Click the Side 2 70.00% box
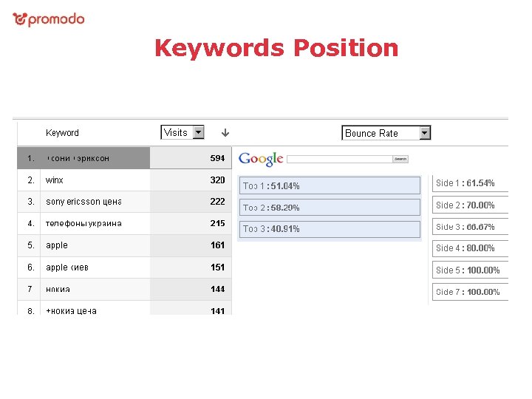This screenshot has width=532, height=399. tap(470, 205)
